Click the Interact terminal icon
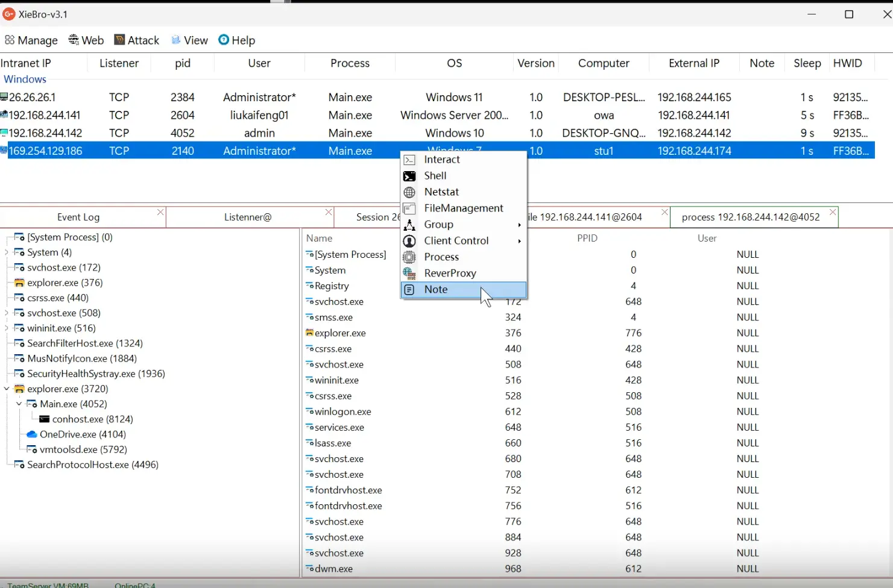893x588 pixels. click(x=409, y=160)
